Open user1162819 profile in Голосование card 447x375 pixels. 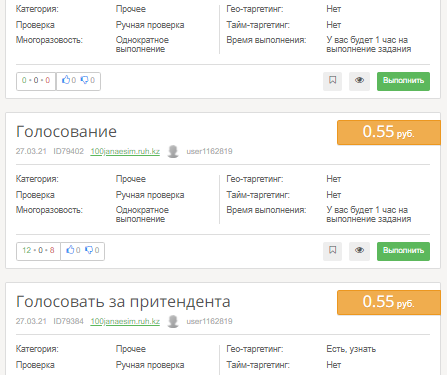point(209,151)
